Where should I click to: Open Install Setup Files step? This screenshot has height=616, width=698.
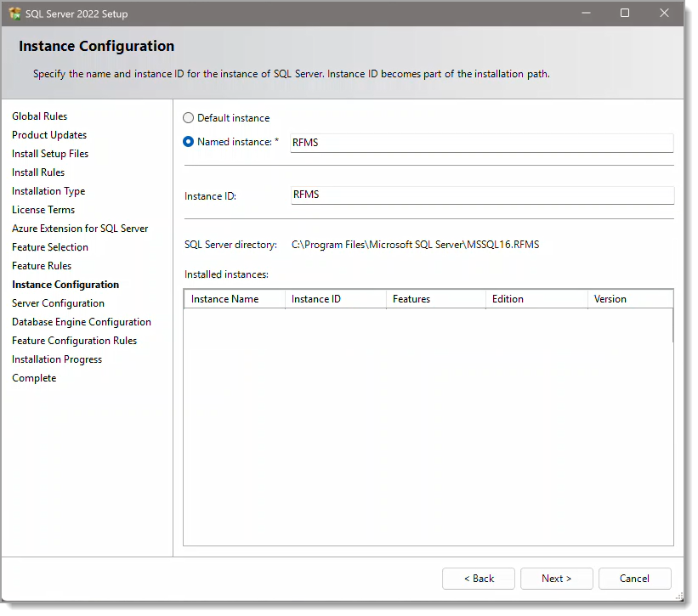click(x=50, y=154)
